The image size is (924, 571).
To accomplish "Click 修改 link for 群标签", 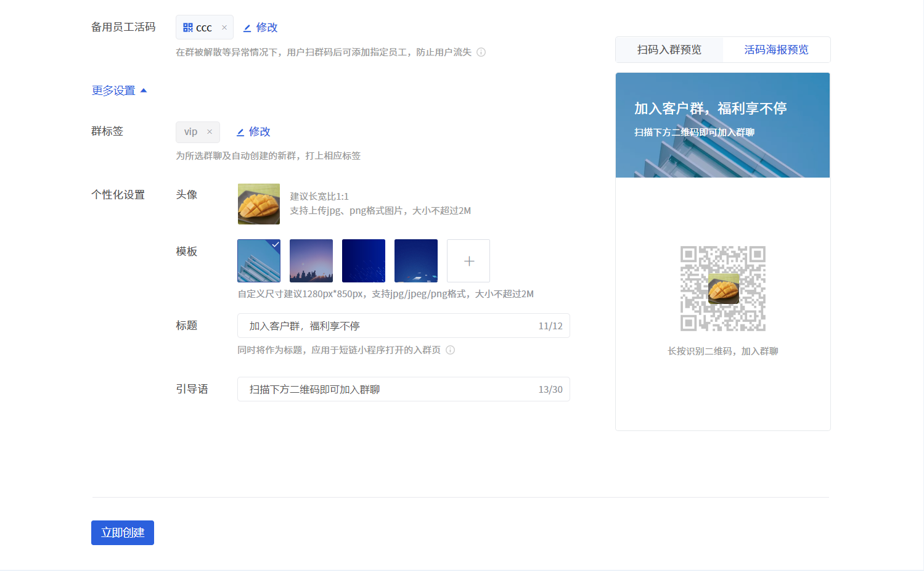I will tap(260, 132).
